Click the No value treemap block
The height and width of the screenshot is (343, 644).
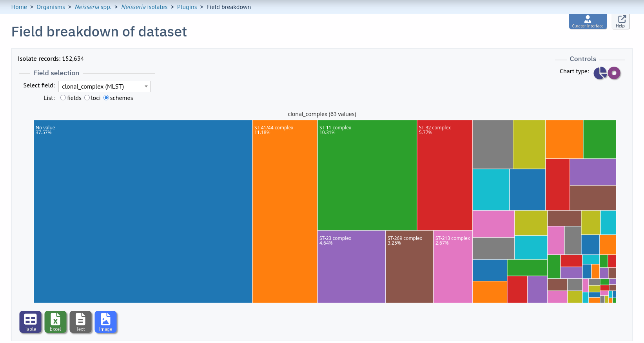tap(143, 211)
